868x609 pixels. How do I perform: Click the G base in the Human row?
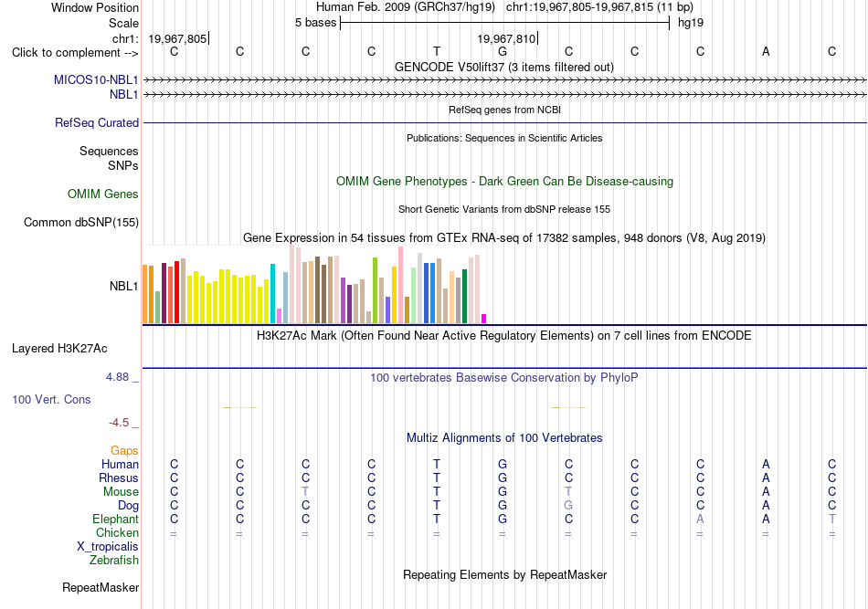tap(503, 464)
